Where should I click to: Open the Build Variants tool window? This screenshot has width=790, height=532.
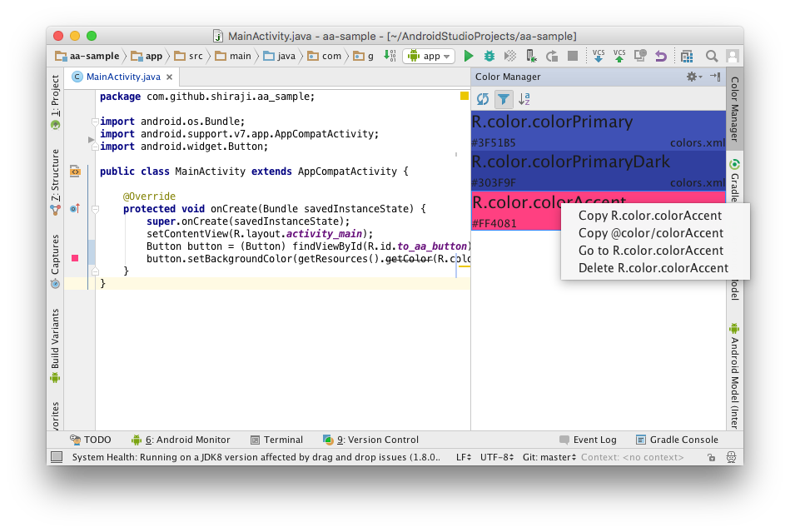click(55, 346)
